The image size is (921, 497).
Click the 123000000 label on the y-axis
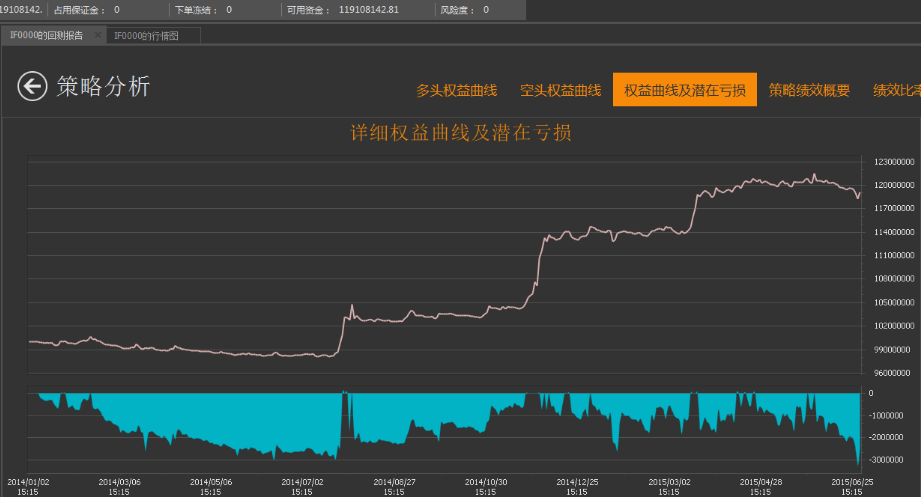[890, 162]
